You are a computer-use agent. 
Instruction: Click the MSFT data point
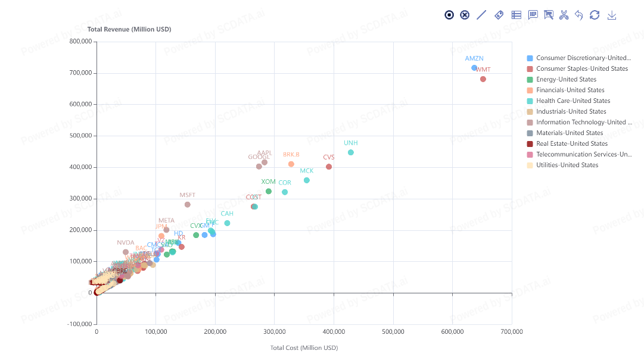tap(187, 205)
